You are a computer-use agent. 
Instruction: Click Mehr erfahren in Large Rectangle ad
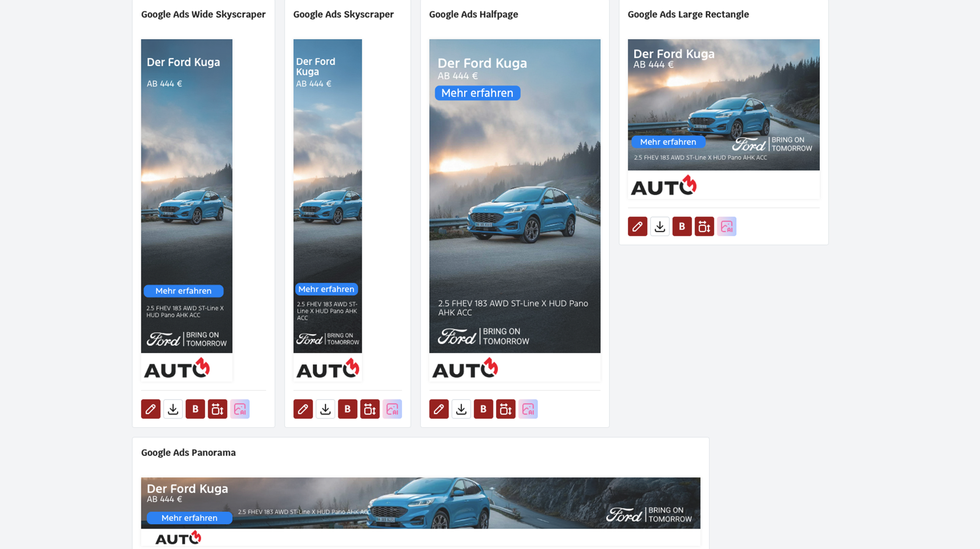tap(668, 142)
